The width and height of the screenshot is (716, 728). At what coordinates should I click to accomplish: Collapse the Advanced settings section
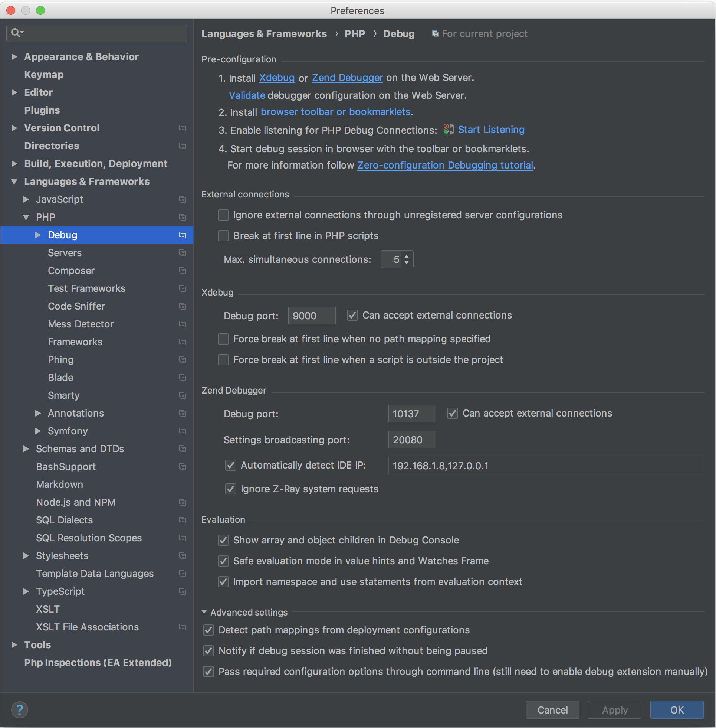pyautogui.click(x=204, y=613)
